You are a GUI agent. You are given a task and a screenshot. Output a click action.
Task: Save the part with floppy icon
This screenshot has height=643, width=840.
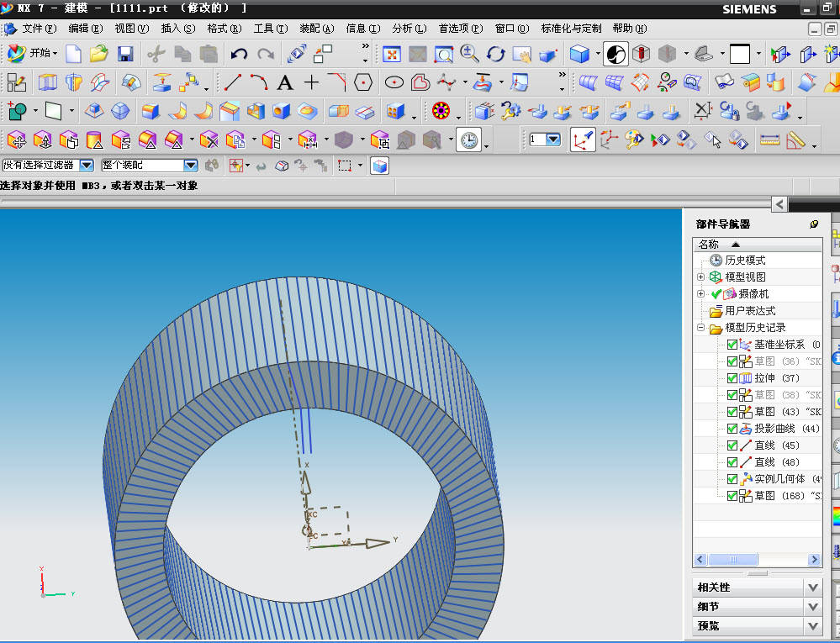click(x=125, y=54)
